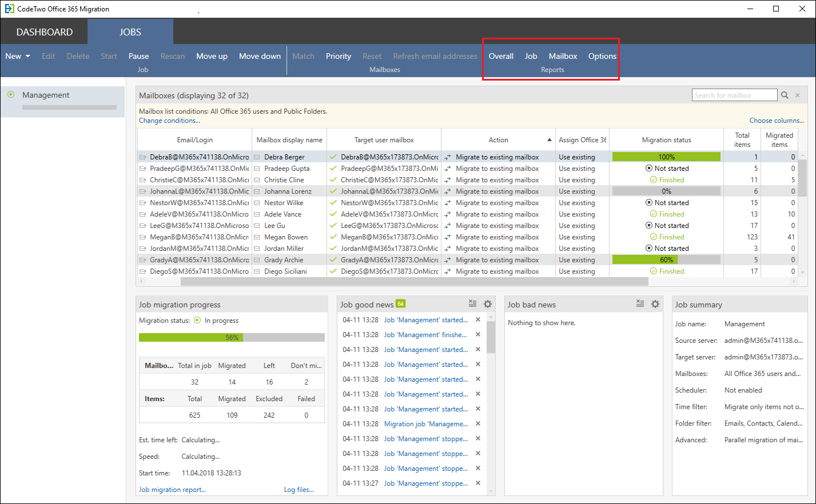Click the In progress status icon
The image size is (816, 504).
point(197,320)
